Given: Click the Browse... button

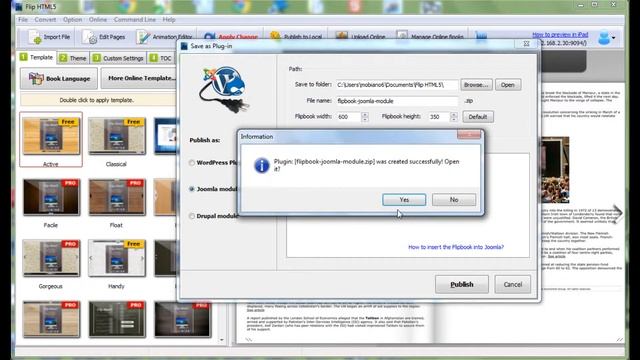Looking at the screenshot, I should [x=476, y=85].
